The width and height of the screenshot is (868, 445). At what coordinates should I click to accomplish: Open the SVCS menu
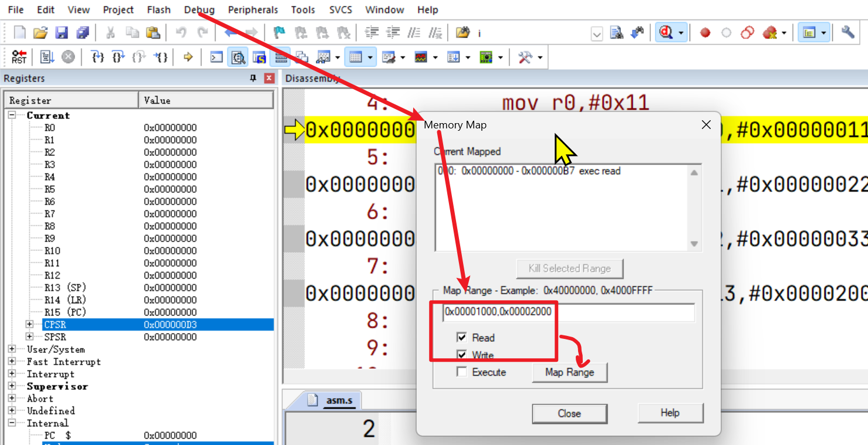(x=342, y=9)
